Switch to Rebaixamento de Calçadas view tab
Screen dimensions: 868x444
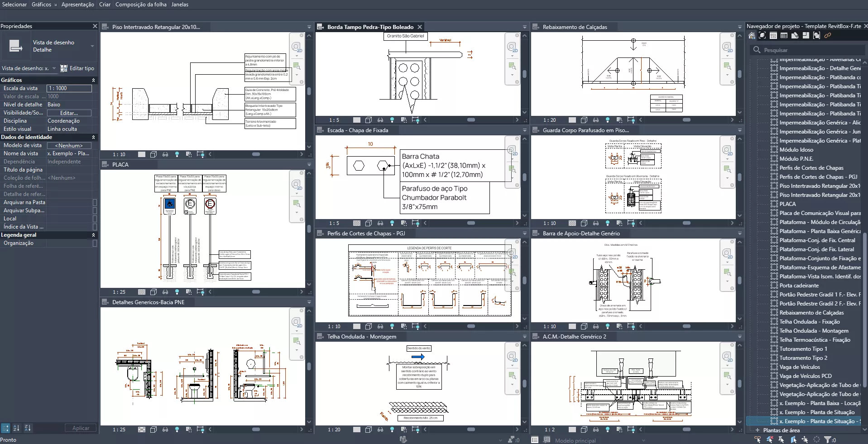[575, 27]
